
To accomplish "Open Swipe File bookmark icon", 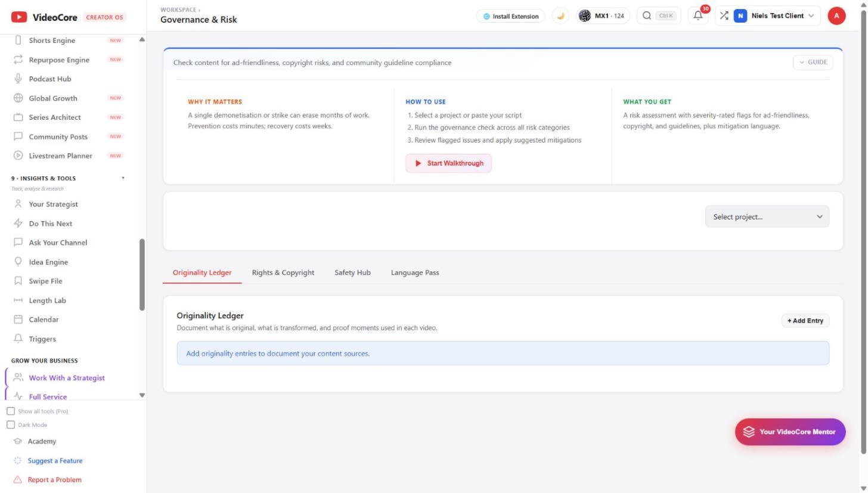I will click(x=18, y=281).
